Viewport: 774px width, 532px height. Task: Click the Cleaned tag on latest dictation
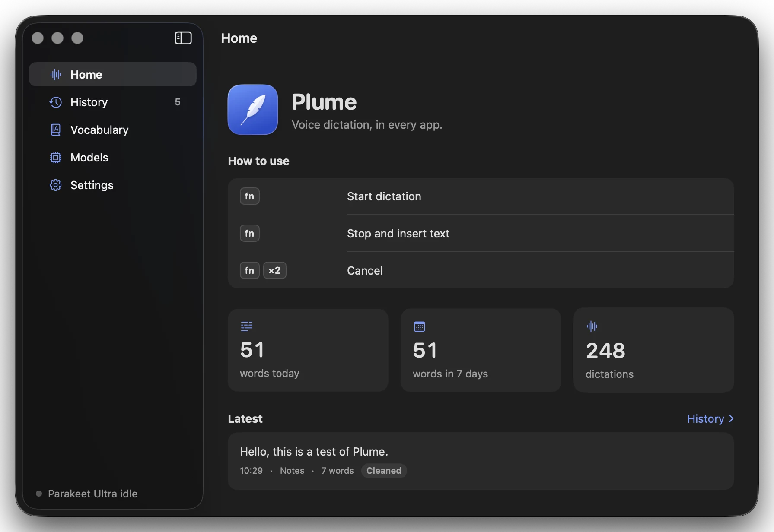384,471
